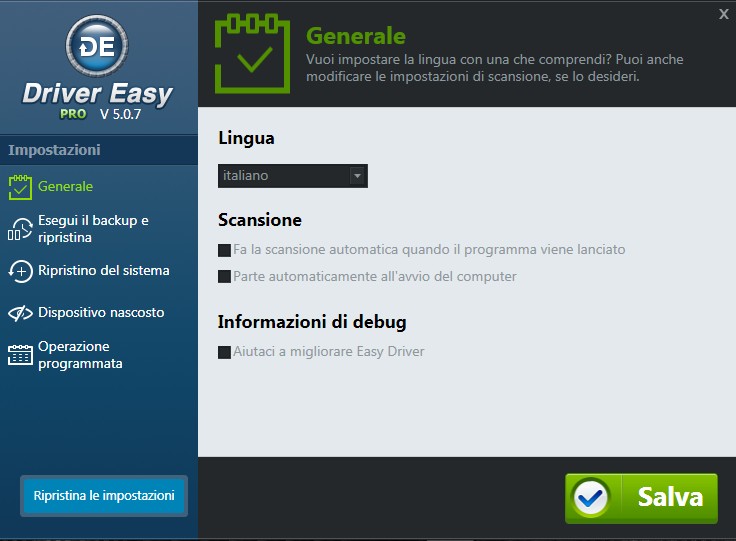Click the Ripristino del sistema icon
This screenshot has height=541, width=736.
click(x=20, y=271)
